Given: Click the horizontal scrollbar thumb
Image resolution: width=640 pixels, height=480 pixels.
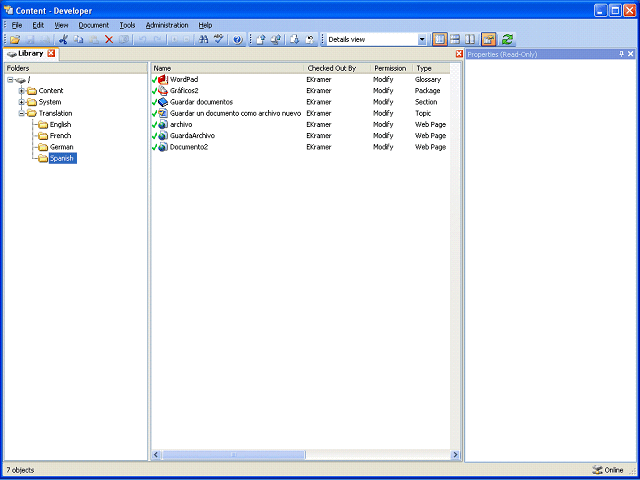Looking at the screenshot, I should point(233,455).
